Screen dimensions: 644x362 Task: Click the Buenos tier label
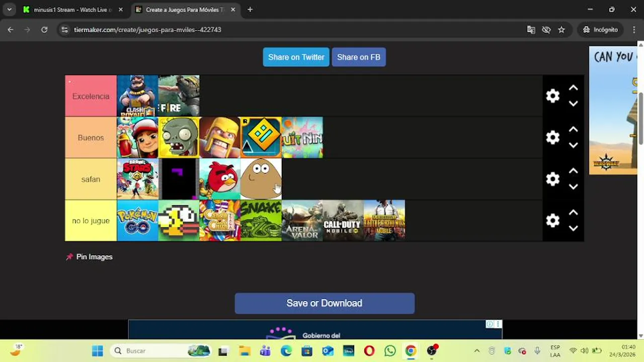[91, 138]
